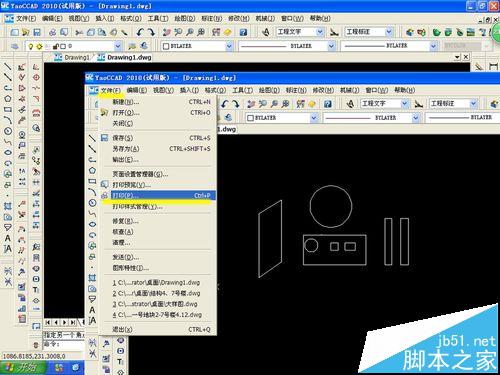Open the 工程文字 text style dropdown in back window
500x375 pixels.
coord(320,32)
